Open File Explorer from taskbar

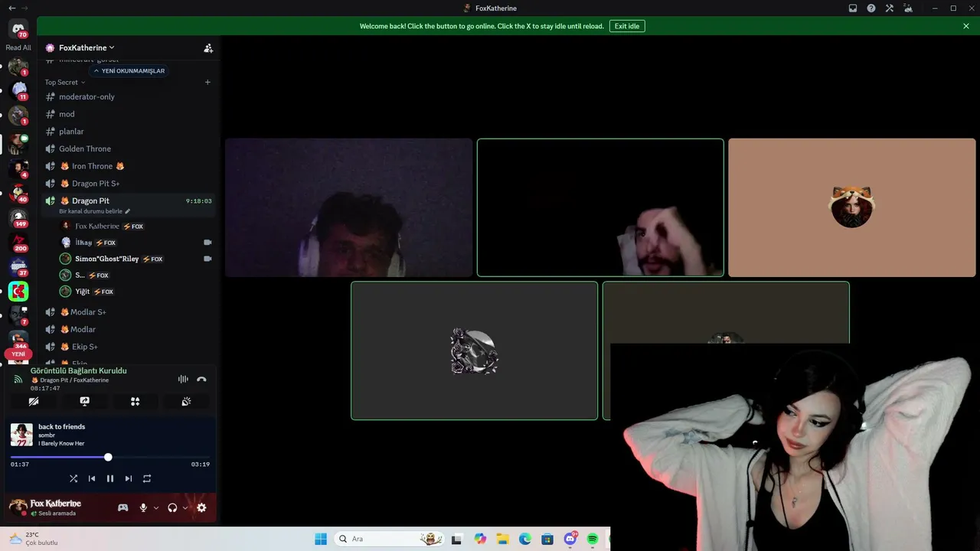coord(502,539)
